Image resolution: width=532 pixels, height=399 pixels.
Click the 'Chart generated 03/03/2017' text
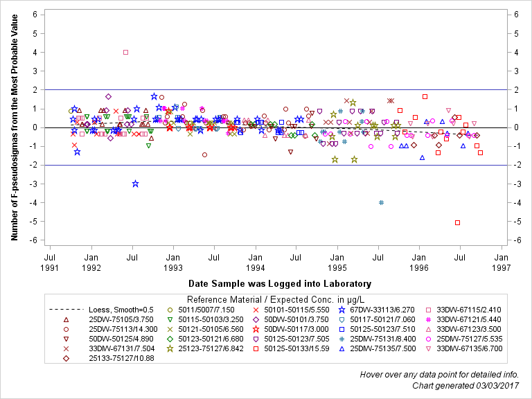point(465,386)
